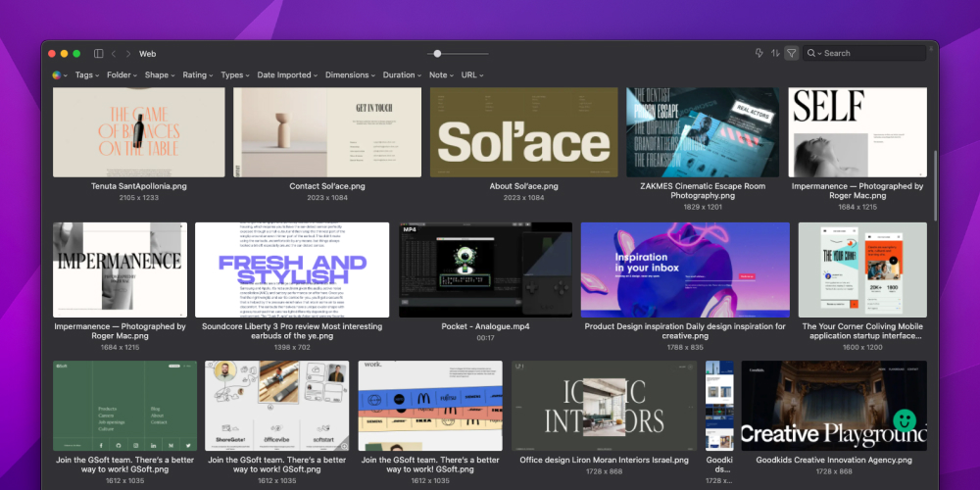The width and height of the screenshot is (980, 490).
Task: Open the Shape filter dropdown
Action: pyautogui.click(x=160, y=75)
